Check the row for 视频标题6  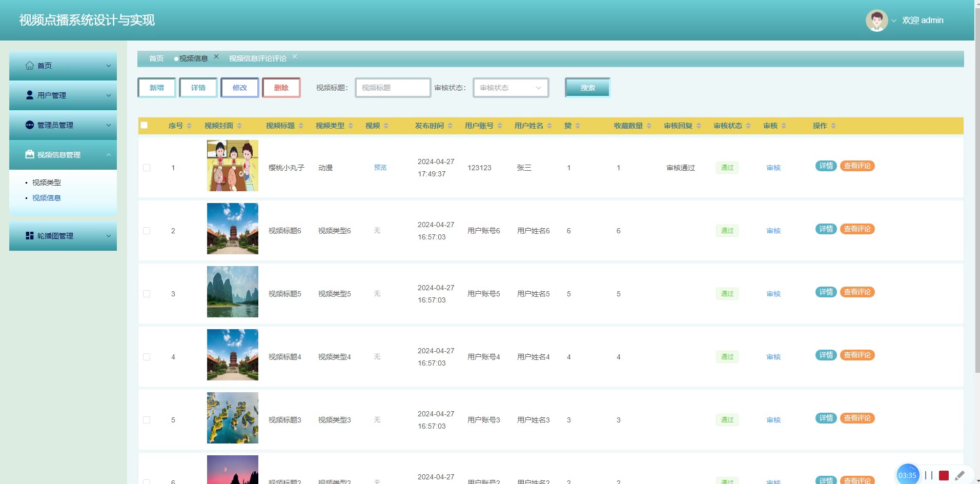(x=147, y=231)
